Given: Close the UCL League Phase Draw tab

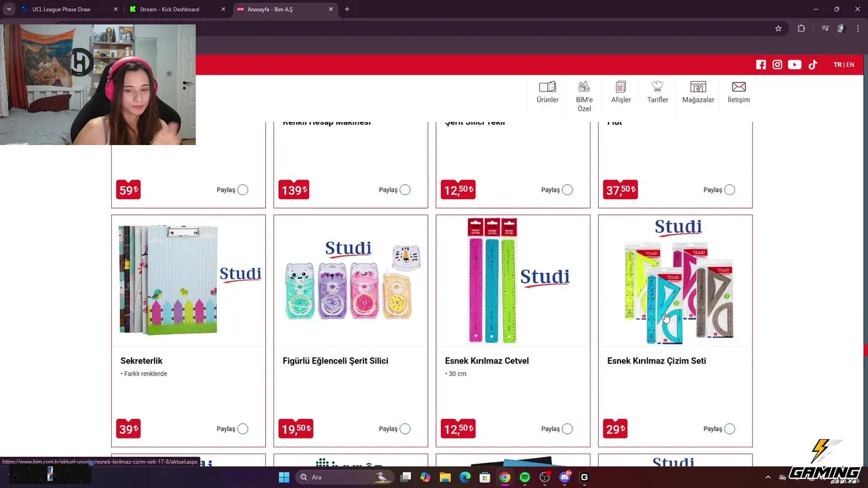Looking at the screenshot, I should point(115,9).
